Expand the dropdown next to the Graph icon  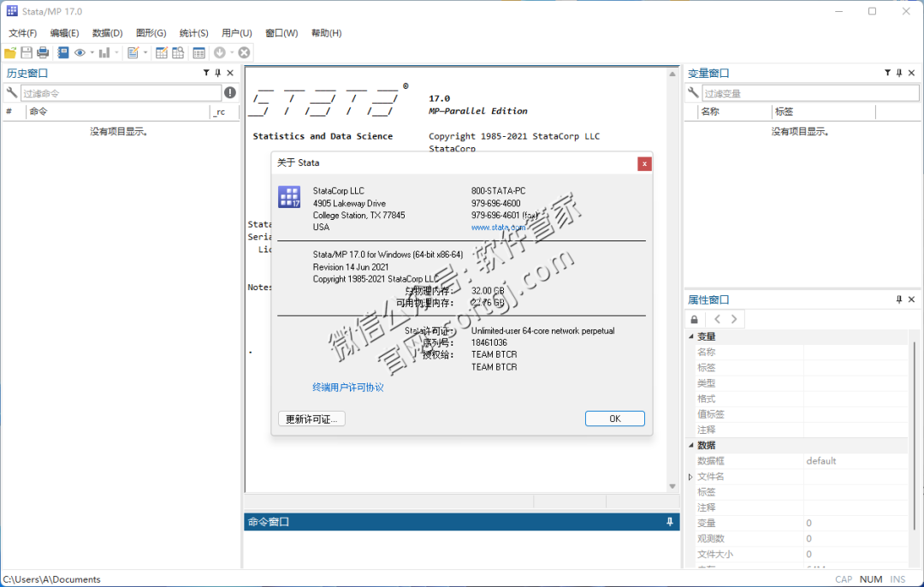pyautogui.click(x=116, y=52)
